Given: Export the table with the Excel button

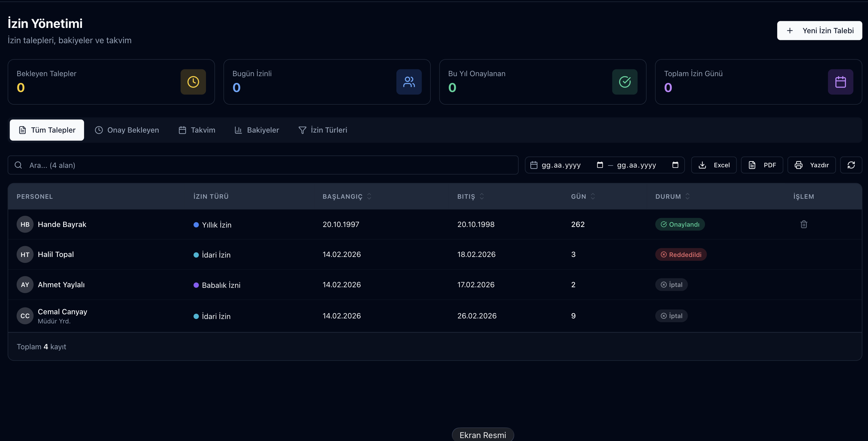Looking at the screenshot, I should (714, 165).
